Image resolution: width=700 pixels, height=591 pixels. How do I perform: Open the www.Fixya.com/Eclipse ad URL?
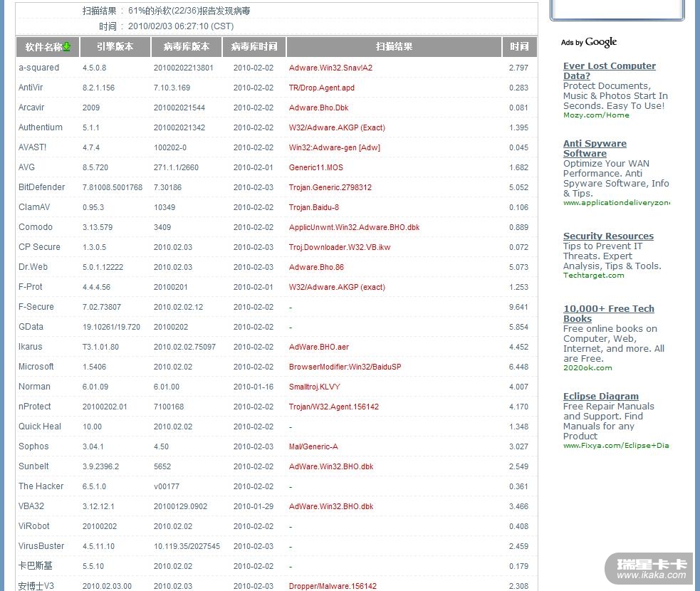coord(616,446)
